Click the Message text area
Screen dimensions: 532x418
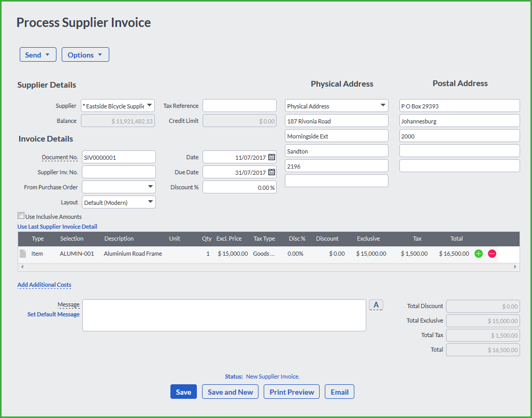224,315
